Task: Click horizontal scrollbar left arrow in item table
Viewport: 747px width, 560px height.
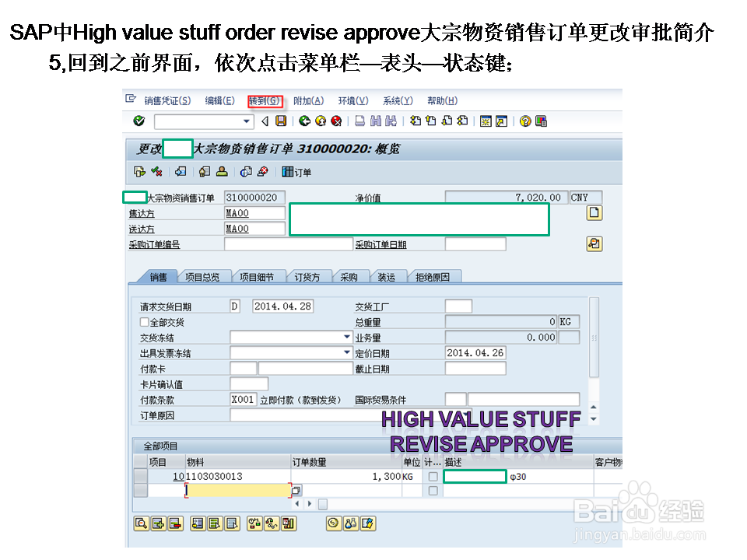Action: pos(297,503)
